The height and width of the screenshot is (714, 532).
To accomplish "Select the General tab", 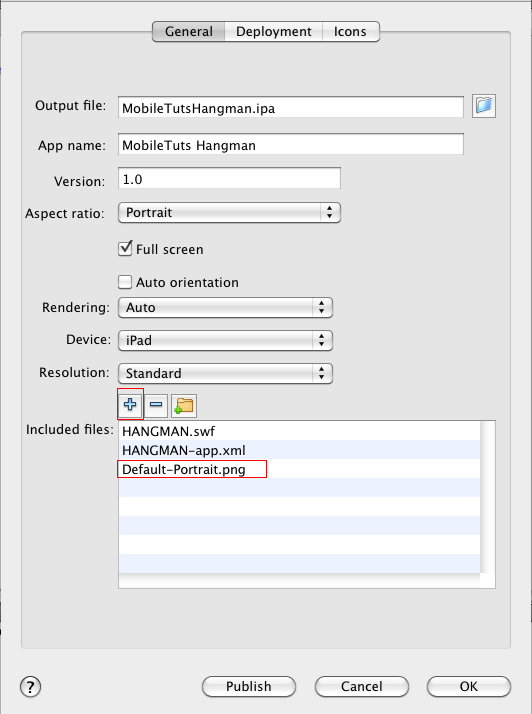I will click(x=189, y=31).
